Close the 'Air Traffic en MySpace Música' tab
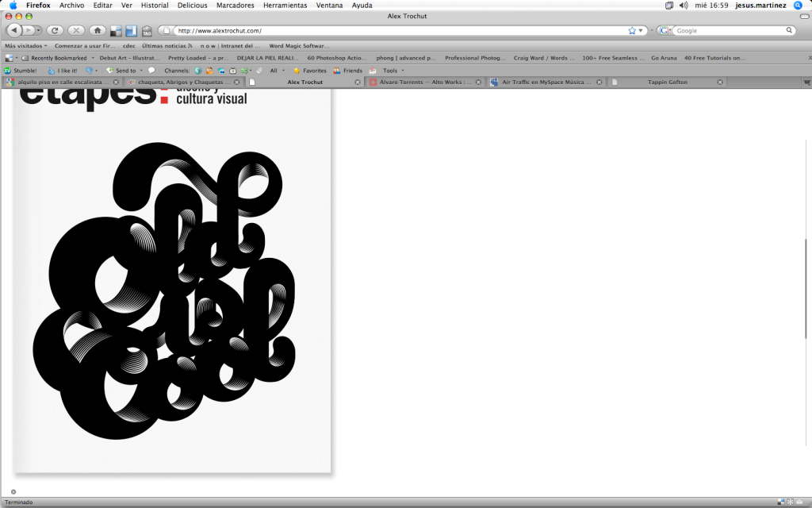 pyautogui.click(x=600, y=82)
